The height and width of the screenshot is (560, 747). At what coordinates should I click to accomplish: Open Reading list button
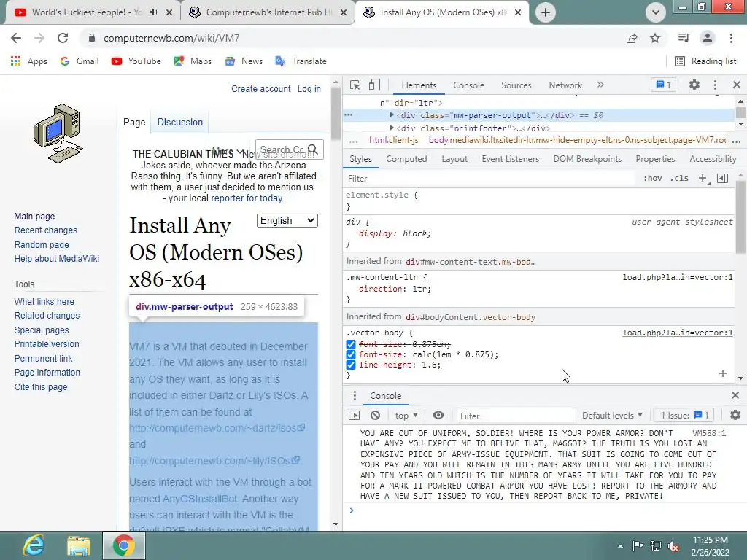point(706,61)
